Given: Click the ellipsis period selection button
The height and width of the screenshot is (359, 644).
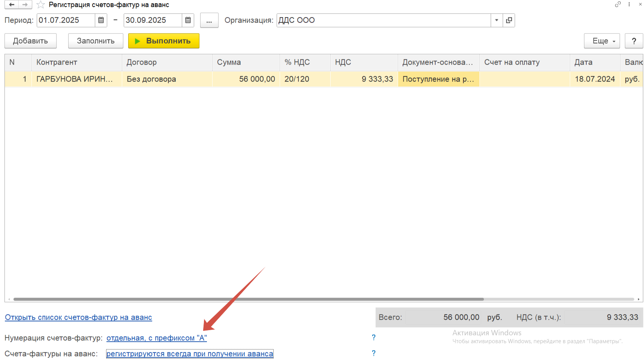Looking at the screenshot, I should point(209,20).
